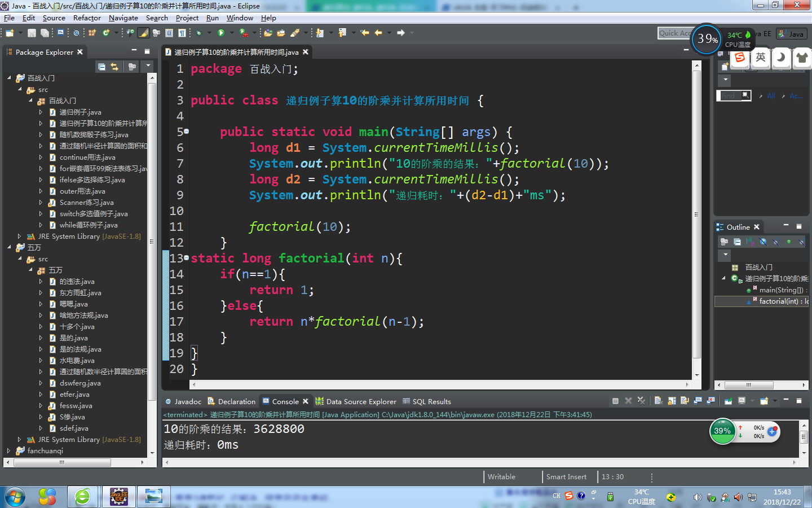Click the Save All toolbar icon
The width and height of the screenshot is (812, 508).
(x=45, y=33)
